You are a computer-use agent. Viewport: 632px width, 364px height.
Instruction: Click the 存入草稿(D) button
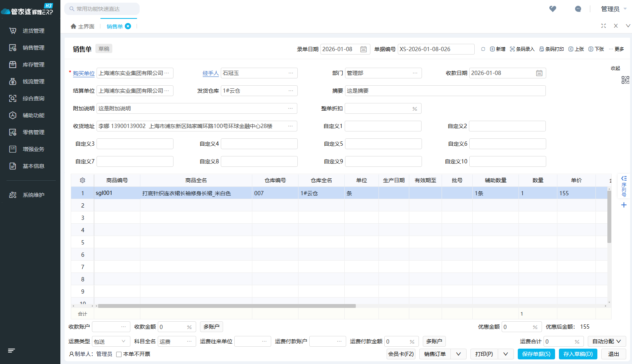click(578, 354)
